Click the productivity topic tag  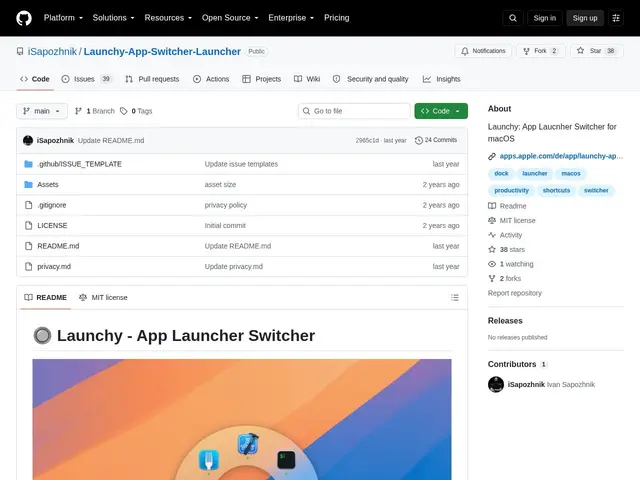pyautogui.click(x=511, y=191)
